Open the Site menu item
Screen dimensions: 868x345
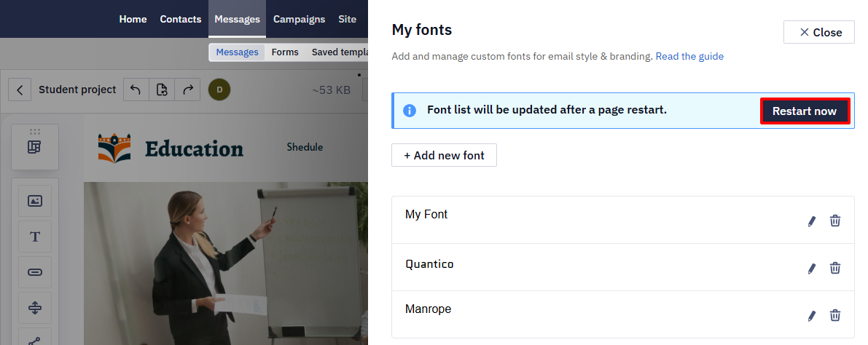click(347, 19)
